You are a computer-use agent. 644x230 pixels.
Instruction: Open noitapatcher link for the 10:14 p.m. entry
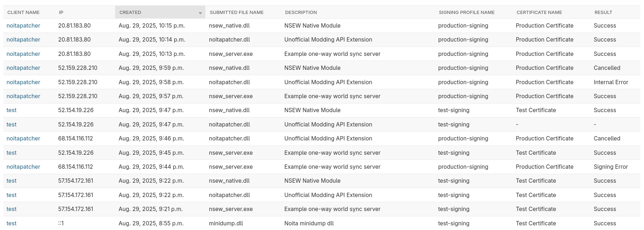(x=23, y=40)
